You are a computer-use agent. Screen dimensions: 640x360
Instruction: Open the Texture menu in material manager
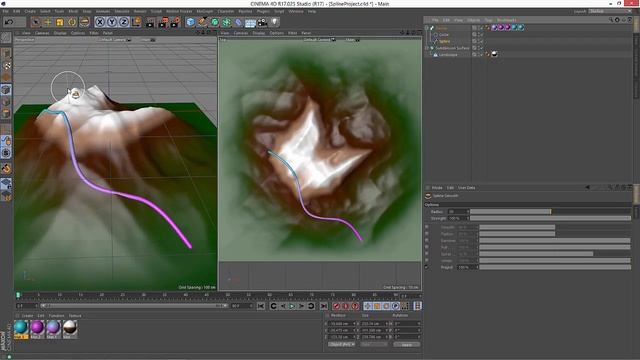click(75, 316)
